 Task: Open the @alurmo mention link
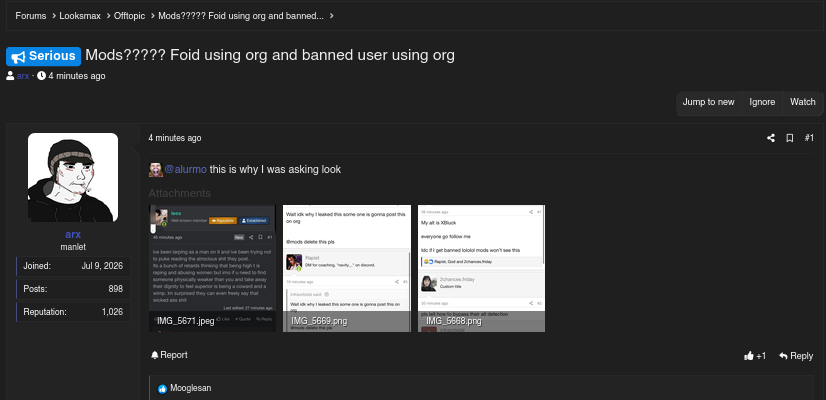pyautogui.click(x=185, y=170)
